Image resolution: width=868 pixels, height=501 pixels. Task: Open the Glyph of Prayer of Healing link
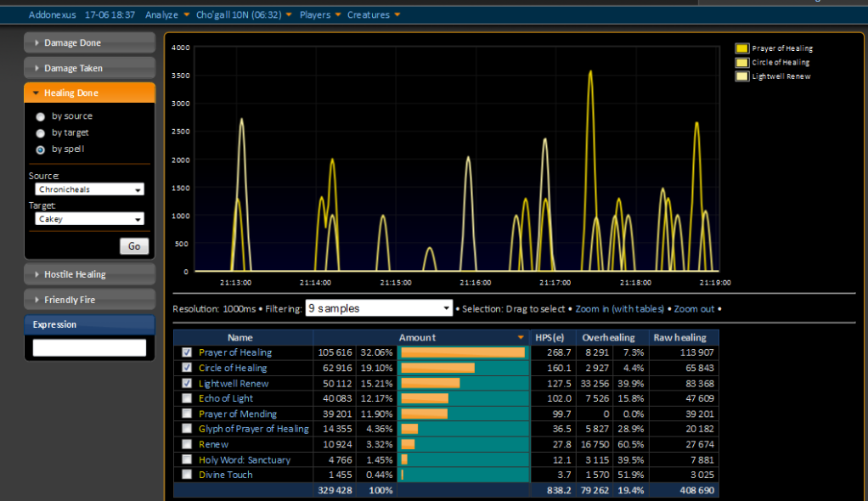[x=254, y=429]
